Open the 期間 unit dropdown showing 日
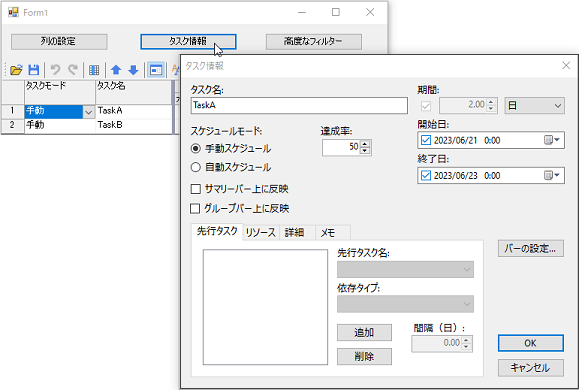579x390 pixels. coord(535,106)
